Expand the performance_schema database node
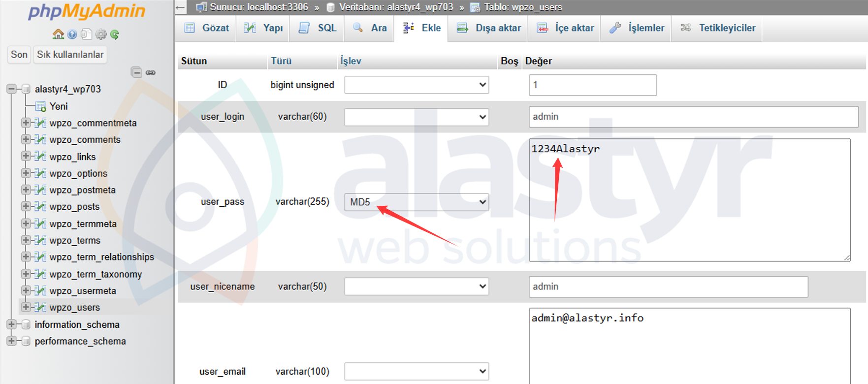 [x=11, y=341]
